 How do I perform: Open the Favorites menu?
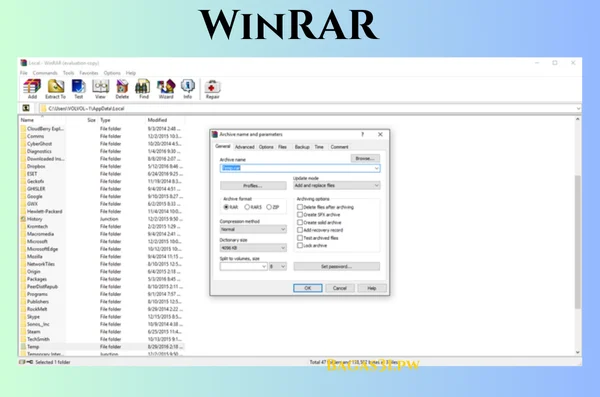89,73
